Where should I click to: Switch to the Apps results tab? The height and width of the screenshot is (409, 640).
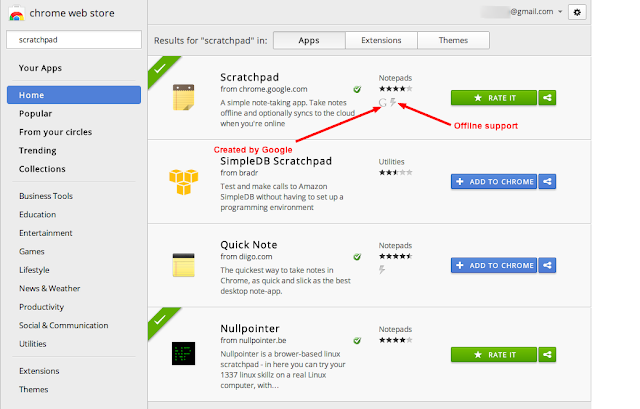point(309,40)
